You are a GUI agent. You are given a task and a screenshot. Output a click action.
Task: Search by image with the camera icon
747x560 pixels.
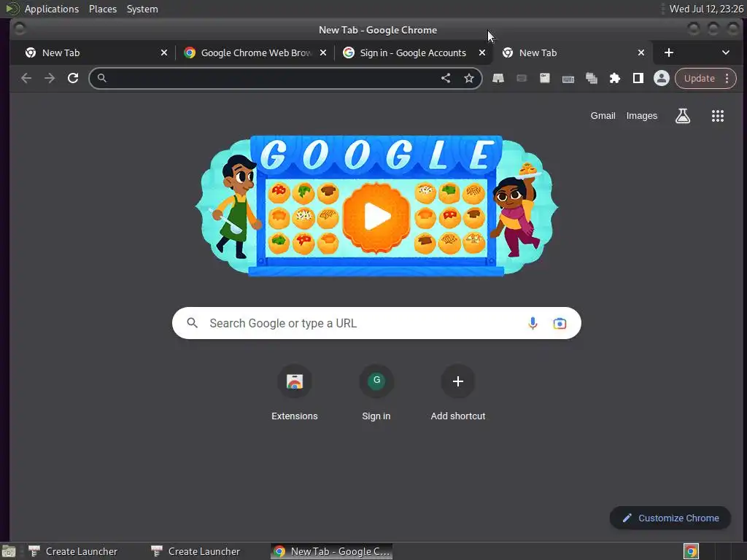click(x=560, y=323)
